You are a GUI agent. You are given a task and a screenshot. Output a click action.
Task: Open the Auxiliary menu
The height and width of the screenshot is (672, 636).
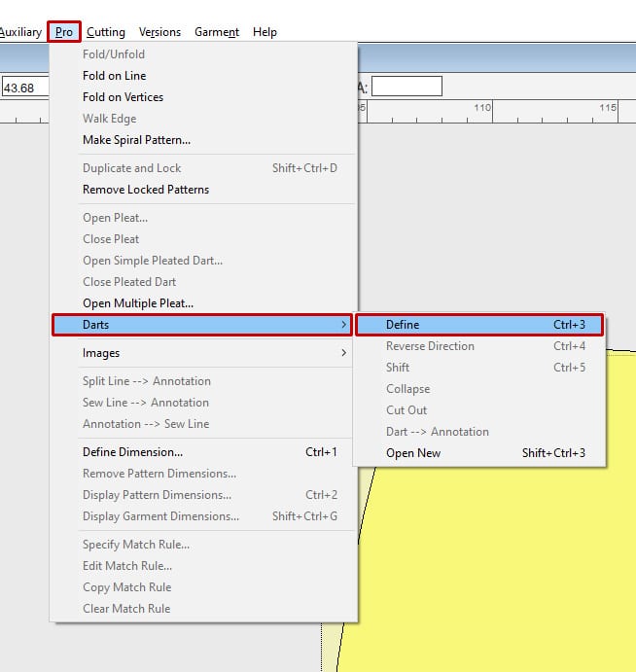pyautogui.click(x=20, y=32)
